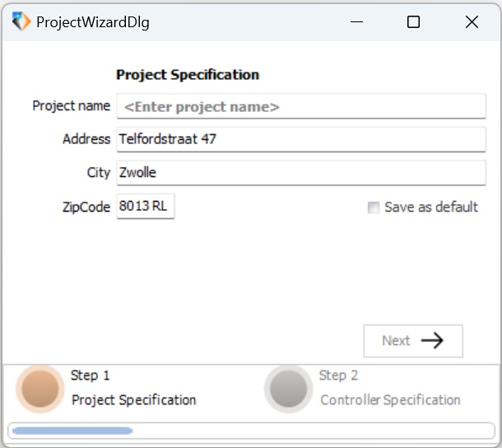Click the ZipCode field showing 8013 RL
This screenshot has width=502, height=448.
click(x=146, y=206)
